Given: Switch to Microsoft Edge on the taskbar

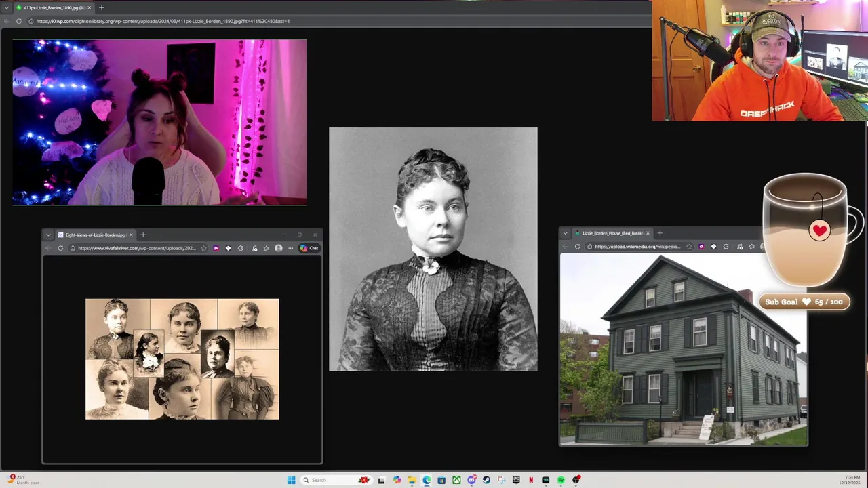Looking at the screenshot, I should [427, 480].
